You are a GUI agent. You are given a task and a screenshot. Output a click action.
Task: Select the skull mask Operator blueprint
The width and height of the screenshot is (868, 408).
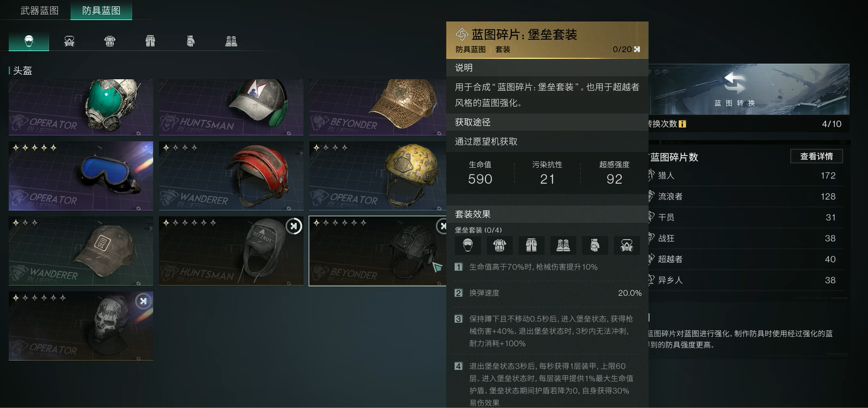click(x=81, y=326)
